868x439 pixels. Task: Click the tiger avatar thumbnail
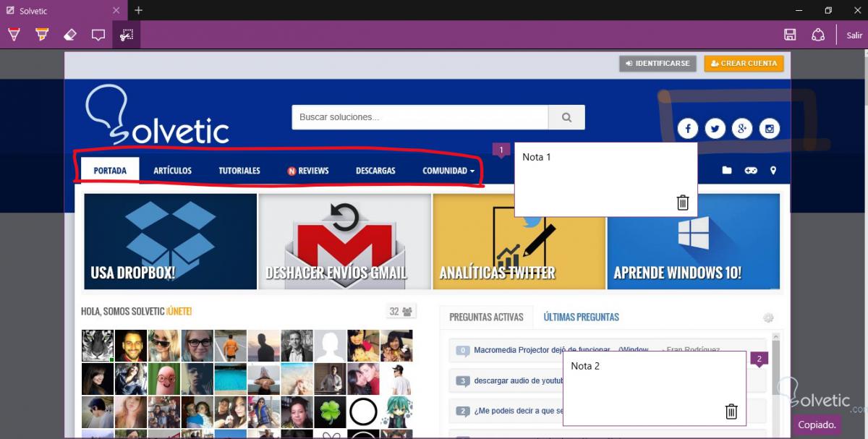pos(98,346)
